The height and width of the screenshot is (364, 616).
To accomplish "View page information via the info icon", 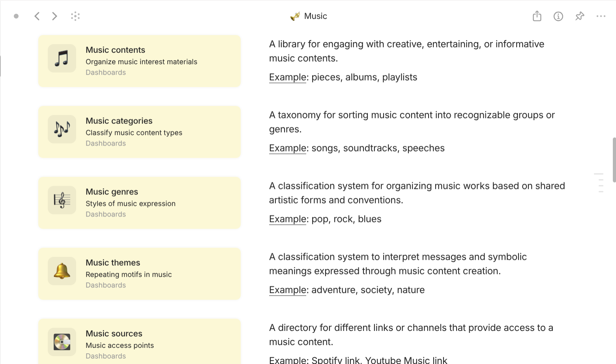I will click(x=558, y=16).
